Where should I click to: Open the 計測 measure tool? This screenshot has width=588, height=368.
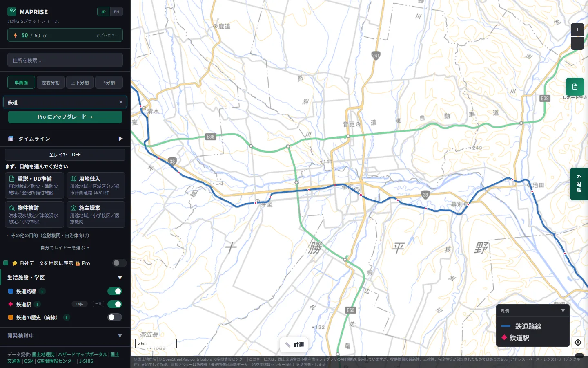tap(294, 345)
